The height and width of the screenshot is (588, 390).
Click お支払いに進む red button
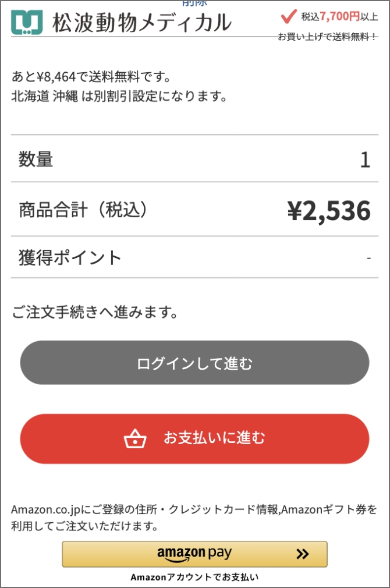pyautogui.click(x=194, y=439)
